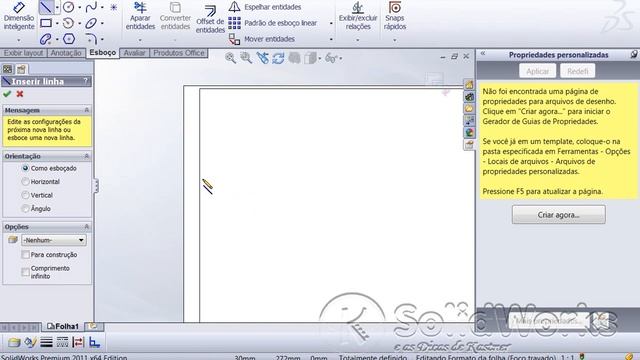
Task: Open Line tool dropdown arrow
Action: tap(57, 7)
